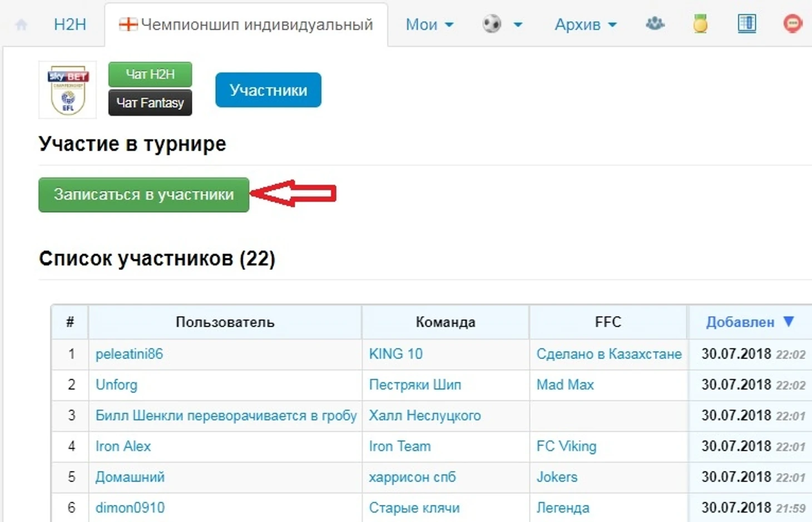Click Записаться в участники button
812x522 pixels.
click(143, 195)
